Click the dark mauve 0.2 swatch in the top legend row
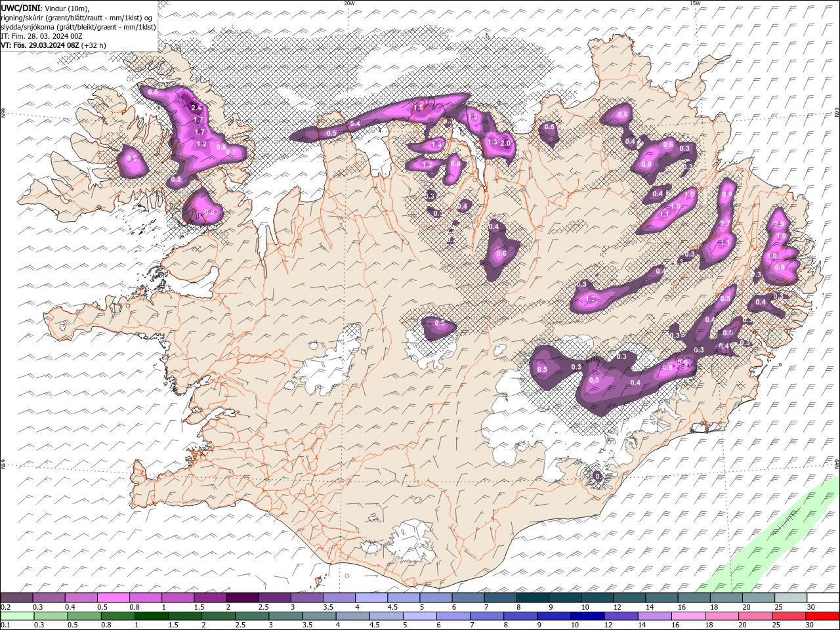Image resolution: width=840 pixels, height=630 pixels. [16, 598]
